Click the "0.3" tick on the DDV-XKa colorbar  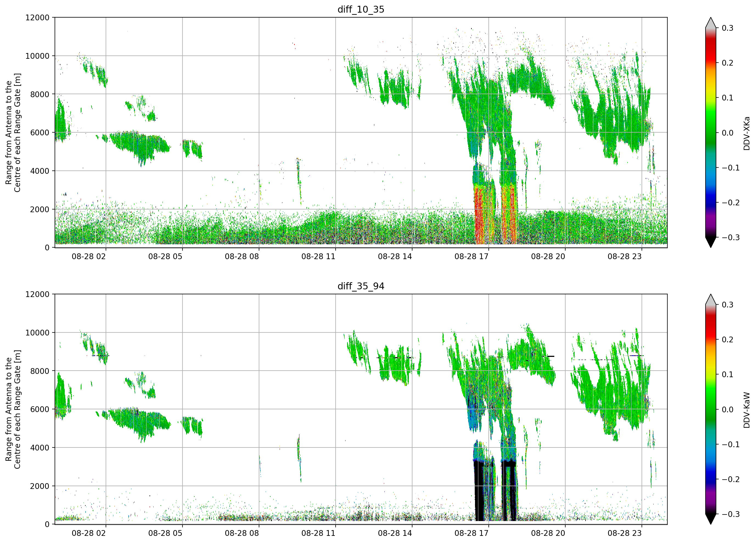727,28
